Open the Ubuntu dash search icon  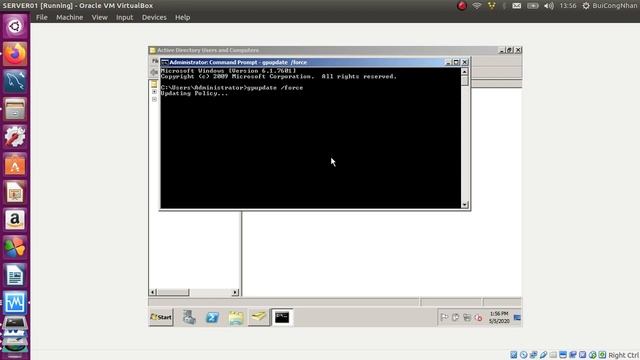click(15, 27)
